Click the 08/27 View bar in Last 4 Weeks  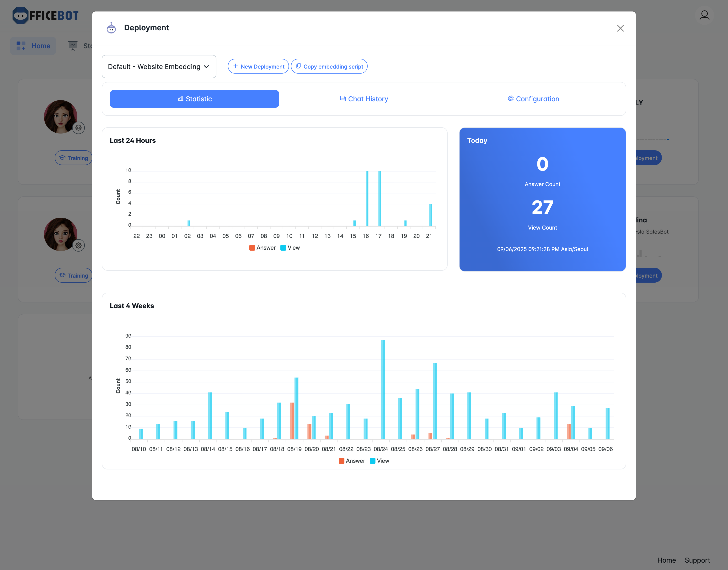435,401
